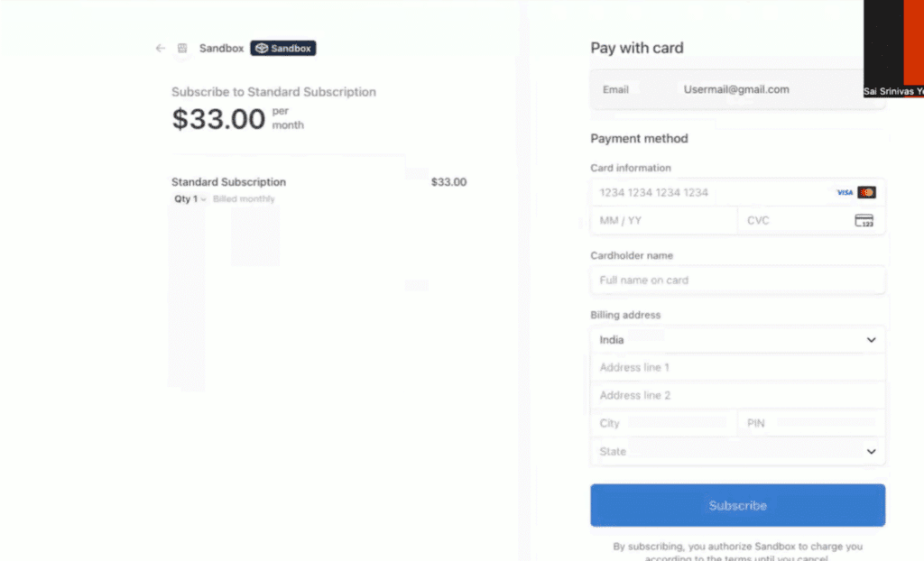Open the State dropdown
Viewport: 924px width, 561px height.
pyautogui.click(x=737, y=451)
